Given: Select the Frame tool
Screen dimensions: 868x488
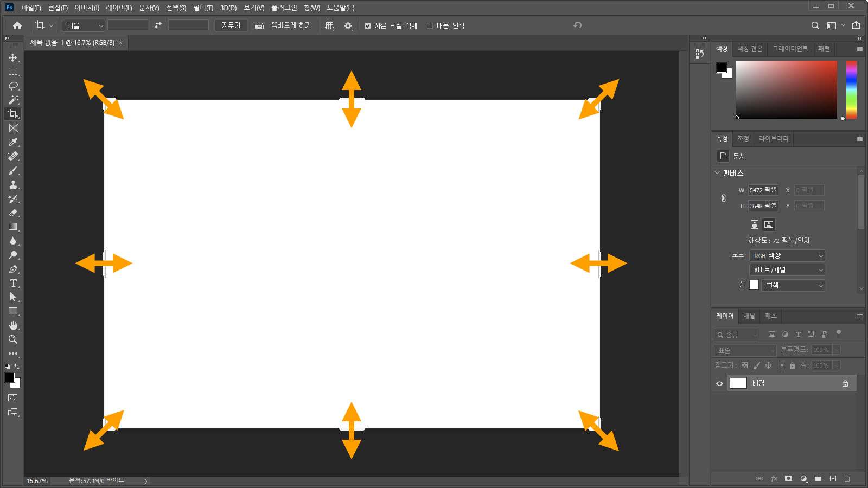Looking at the screenshot, I should coord(13,128).
